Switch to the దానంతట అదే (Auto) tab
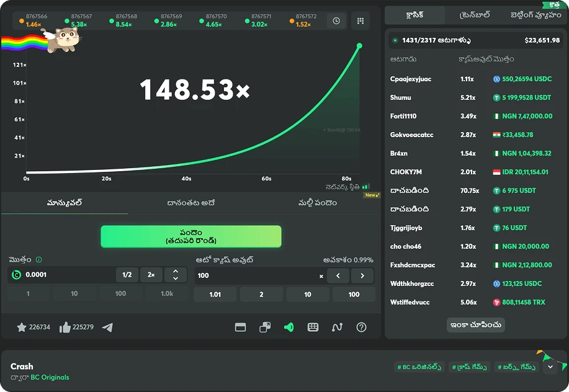The height and width of the screenshot is (392, 569). 191,203
